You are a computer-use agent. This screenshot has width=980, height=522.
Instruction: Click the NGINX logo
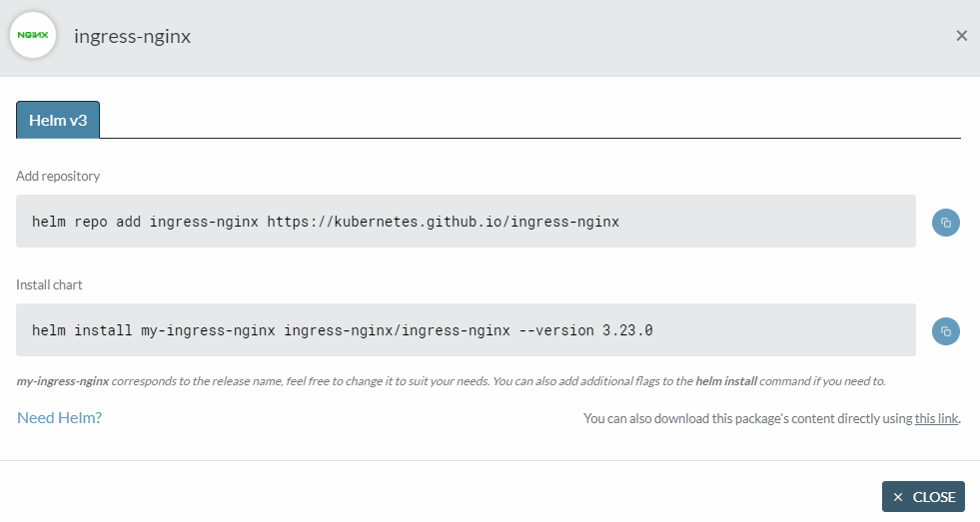(33, 35)
